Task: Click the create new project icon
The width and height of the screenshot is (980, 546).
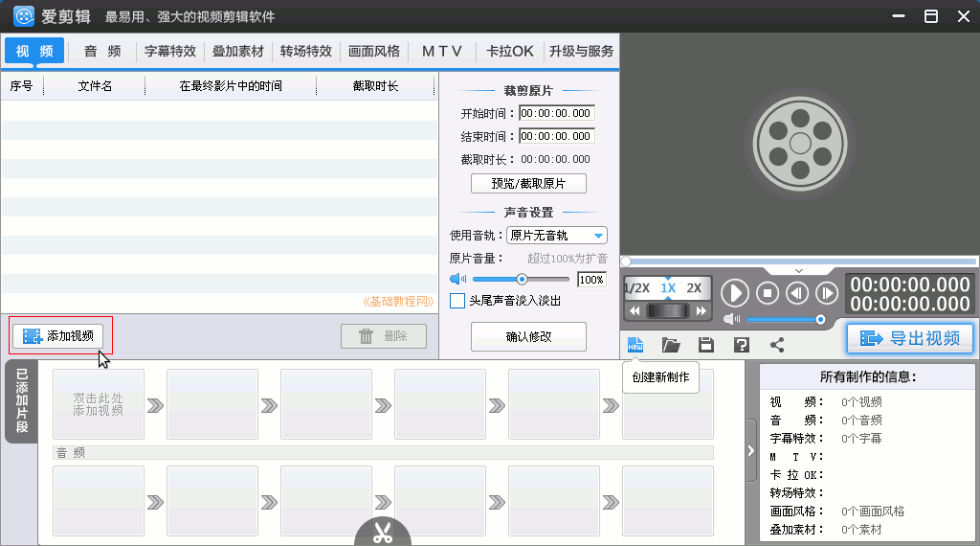Action: [635, 345]
